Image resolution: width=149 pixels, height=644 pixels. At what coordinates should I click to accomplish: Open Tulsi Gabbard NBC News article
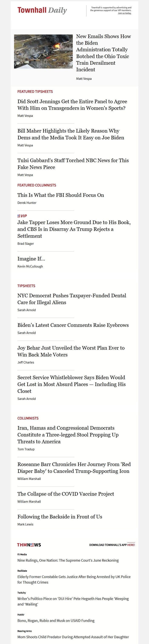point(73,164)
